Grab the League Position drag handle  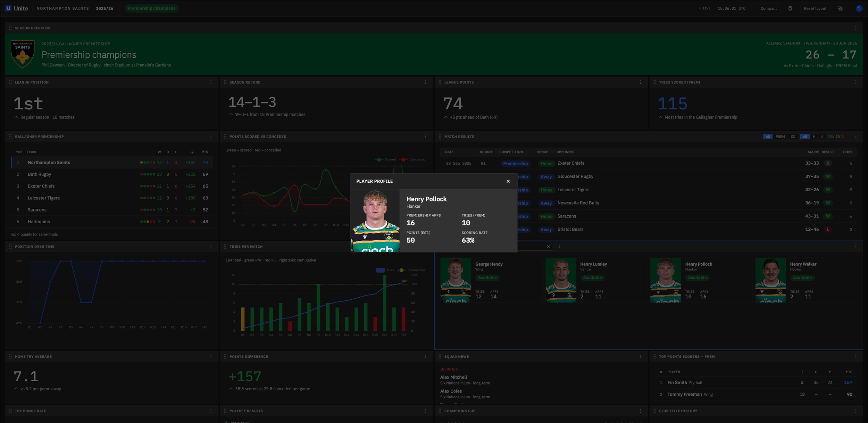pos(10,82)
